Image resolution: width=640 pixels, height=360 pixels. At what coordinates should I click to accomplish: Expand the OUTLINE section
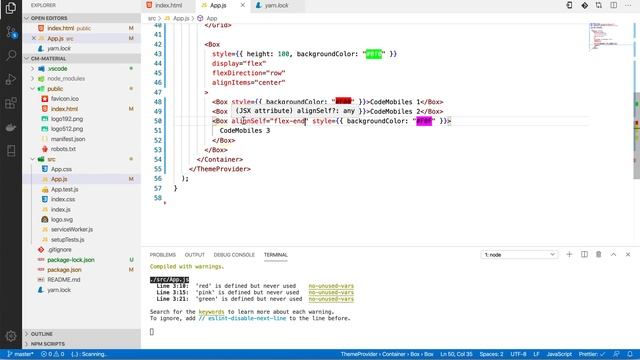pos(82,334)
